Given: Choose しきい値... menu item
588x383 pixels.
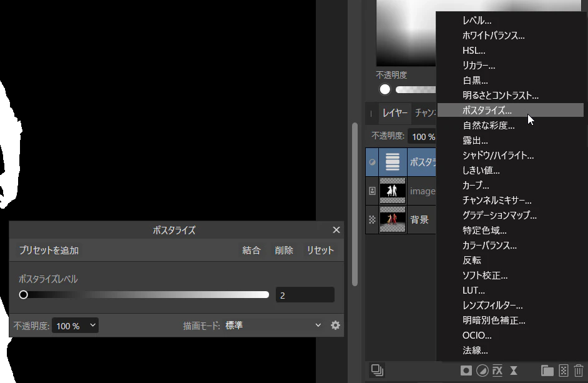Looking at the screenshot, I should pos(511,171).
